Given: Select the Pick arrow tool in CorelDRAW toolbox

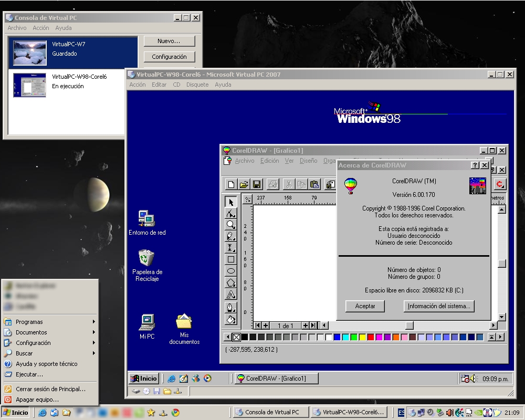Looking at the screenshot, I should (x=230, y=202).
